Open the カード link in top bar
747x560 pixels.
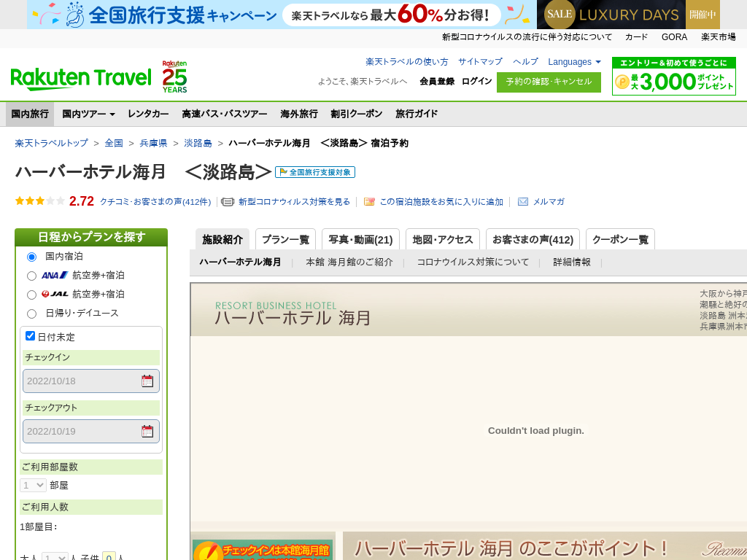pyautogui.click(x=636, y=37)
